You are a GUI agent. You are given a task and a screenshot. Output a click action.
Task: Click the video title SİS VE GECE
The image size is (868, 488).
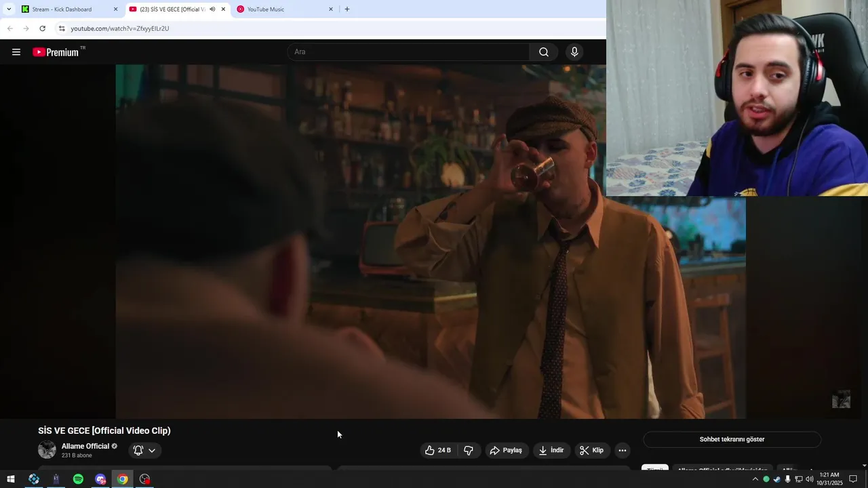click(x=104, y=430)
